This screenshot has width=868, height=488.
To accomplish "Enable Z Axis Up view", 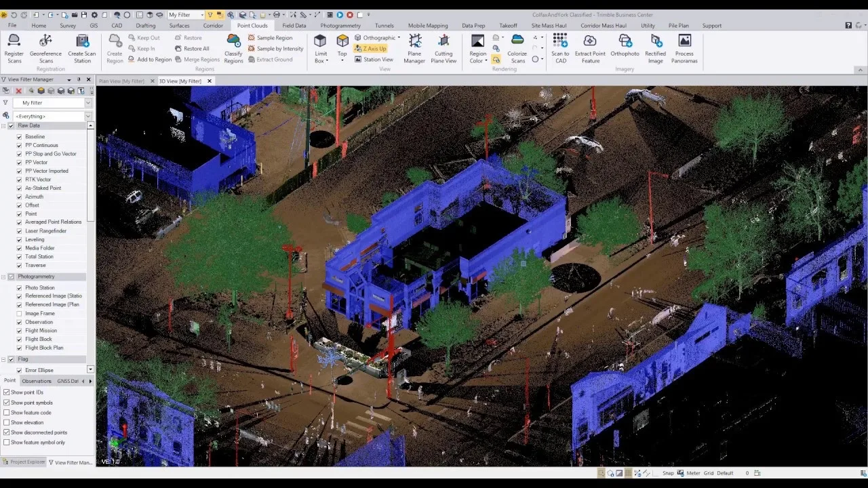I will (x=370, y=49).
